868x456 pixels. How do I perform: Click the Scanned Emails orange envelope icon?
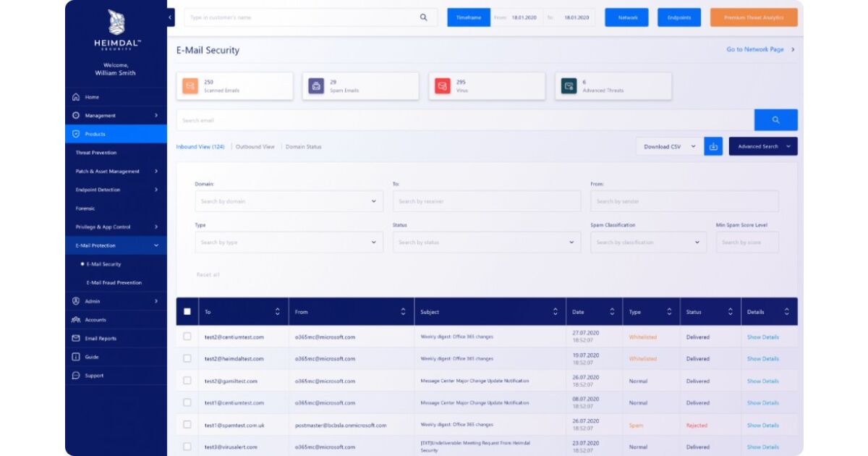point(190,86)
